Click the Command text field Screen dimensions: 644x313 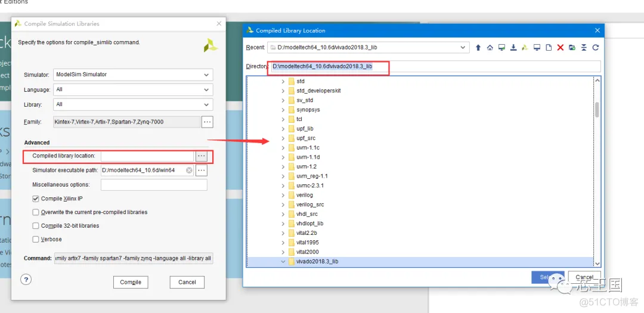point(134,258)
